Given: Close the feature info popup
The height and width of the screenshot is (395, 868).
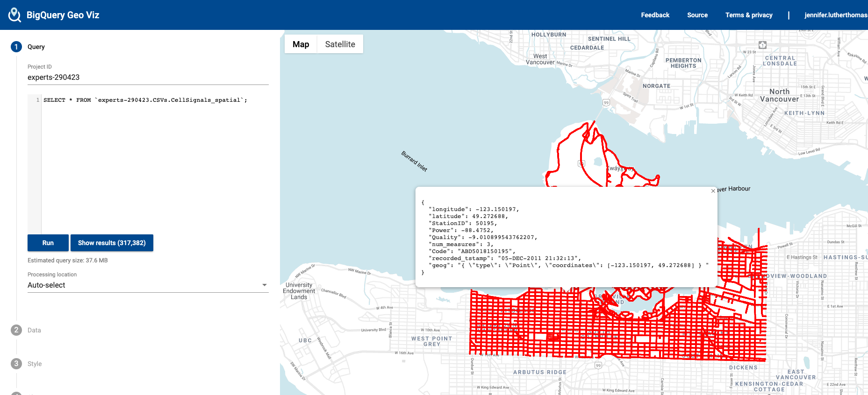Looking at the screenshot, I should coord(713,191).
